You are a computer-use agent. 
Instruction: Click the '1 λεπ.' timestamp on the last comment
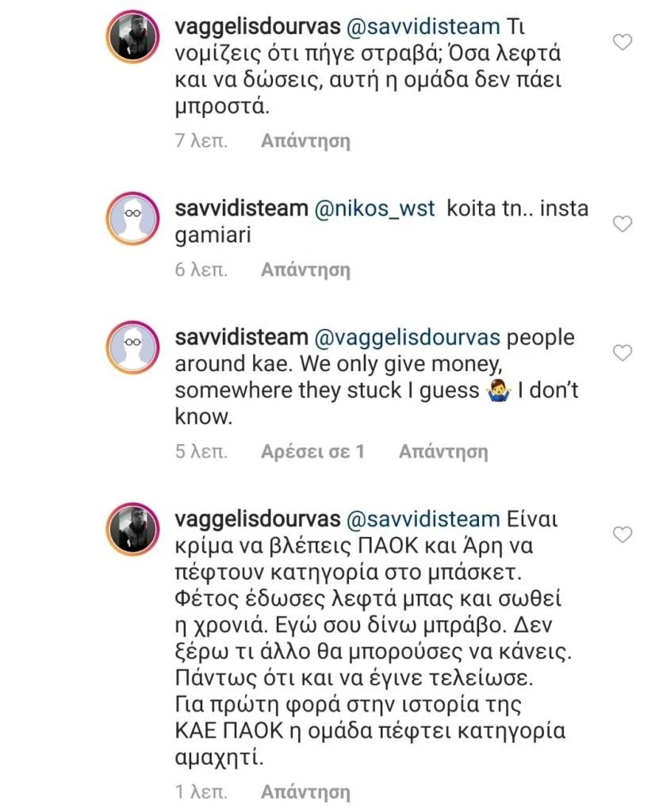click(x=201, y=789)
